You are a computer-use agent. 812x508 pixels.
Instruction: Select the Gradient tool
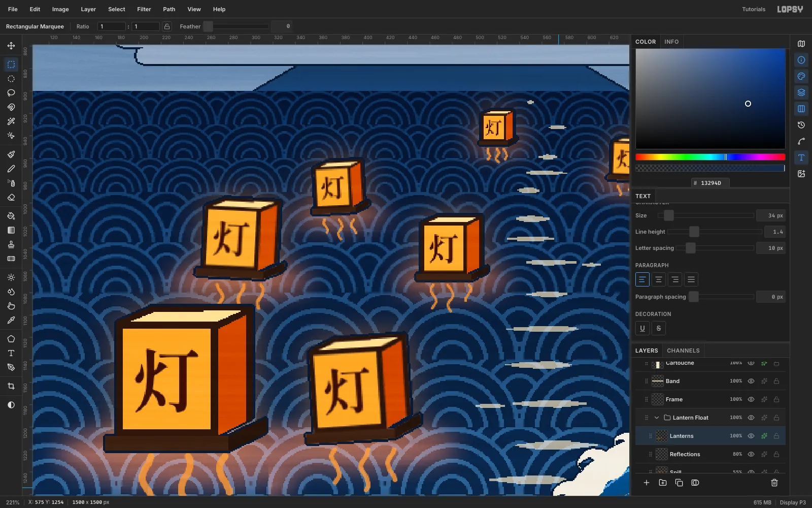(11, 230)
